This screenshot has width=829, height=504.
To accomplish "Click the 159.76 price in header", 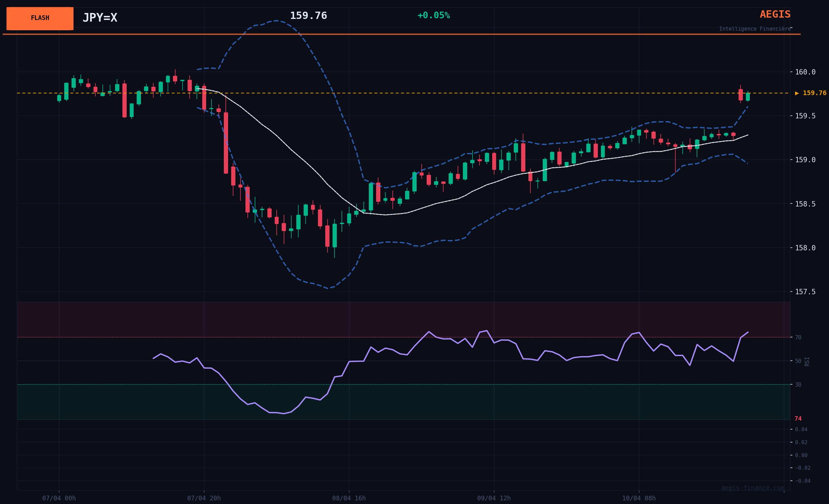I will click(x=308, y=16).
